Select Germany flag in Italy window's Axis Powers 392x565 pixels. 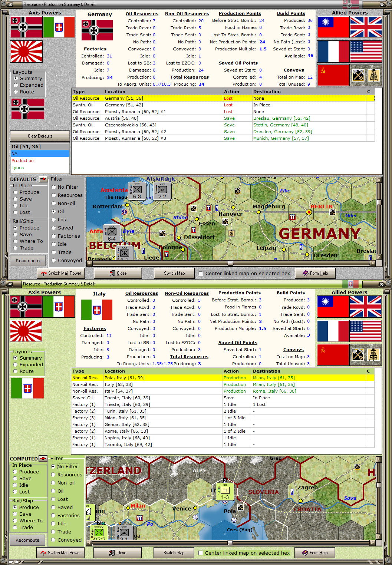coord(26,307)
